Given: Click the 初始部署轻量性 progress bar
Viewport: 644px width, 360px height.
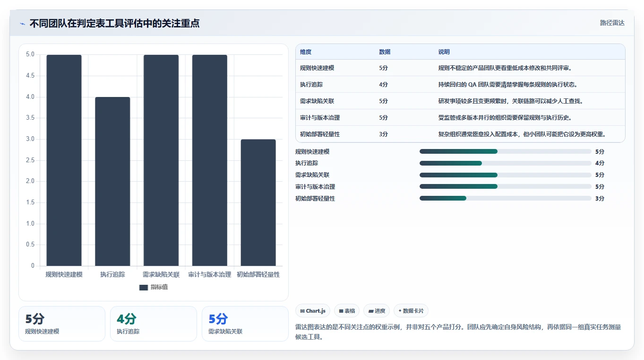Looking at the screenshot, I should click(x=506, y=198).
